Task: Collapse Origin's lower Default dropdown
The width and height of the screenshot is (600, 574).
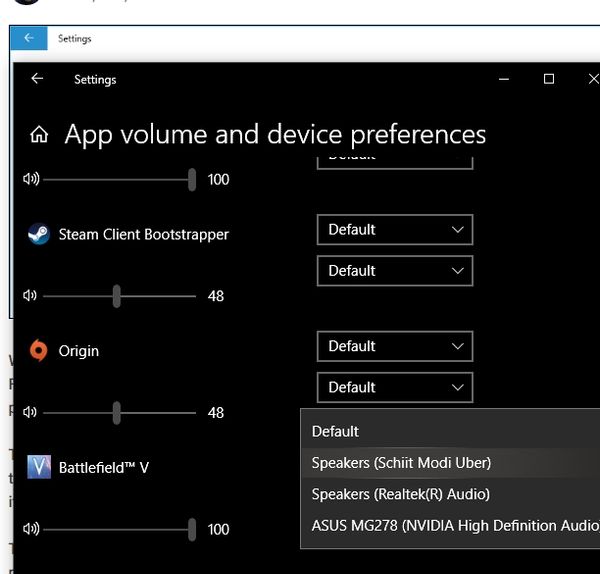Action: [x=394, y=388]
